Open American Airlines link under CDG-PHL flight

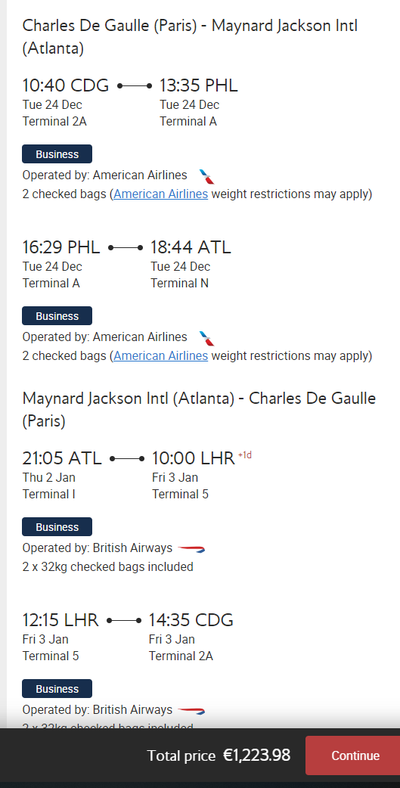[161, 194]
